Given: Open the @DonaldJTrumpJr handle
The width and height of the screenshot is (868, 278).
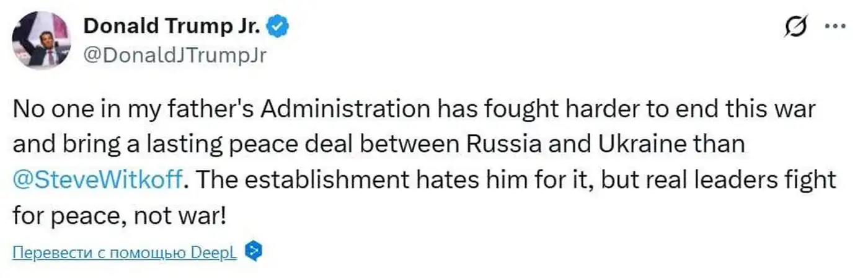Looking at the screenshot, I should pos(174,55).
